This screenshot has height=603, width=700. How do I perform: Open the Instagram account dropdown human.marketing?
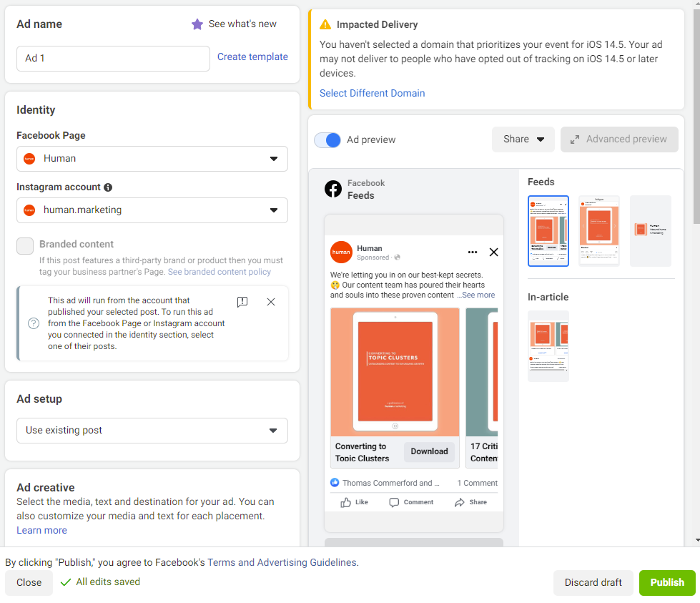click(152, 210)
